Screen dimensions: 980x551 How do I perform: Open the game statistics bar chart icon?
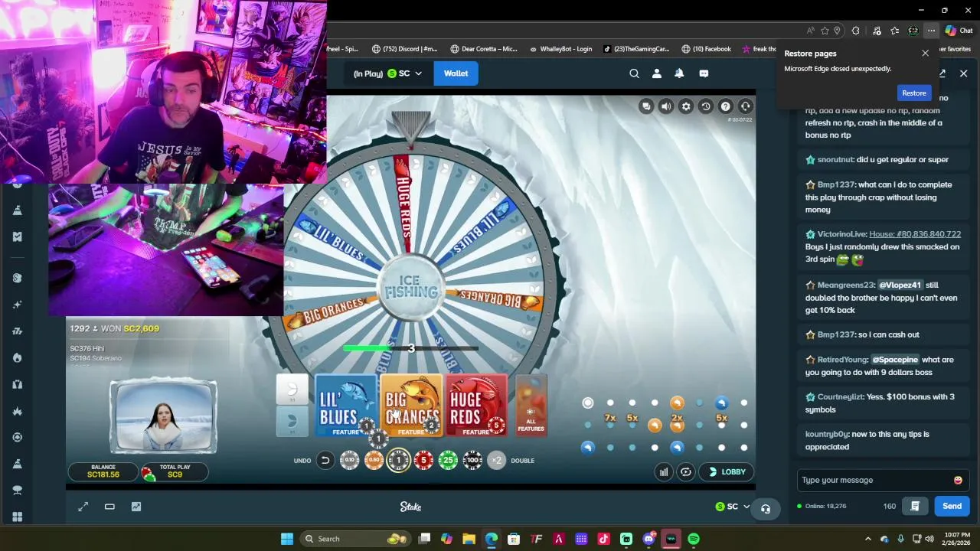(x=664, y=472)
